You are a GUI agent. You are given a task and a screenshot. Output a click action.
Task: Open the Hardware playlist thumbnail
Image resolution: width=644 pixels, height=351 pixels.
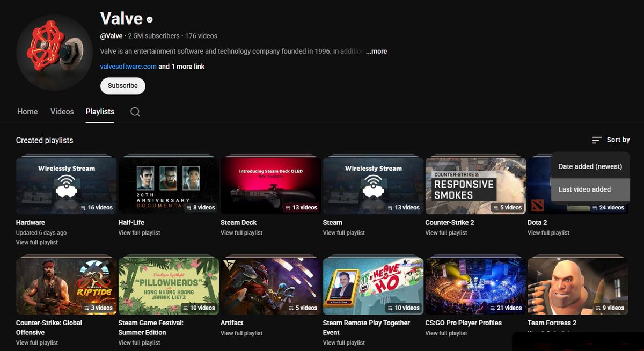point(67,186)
